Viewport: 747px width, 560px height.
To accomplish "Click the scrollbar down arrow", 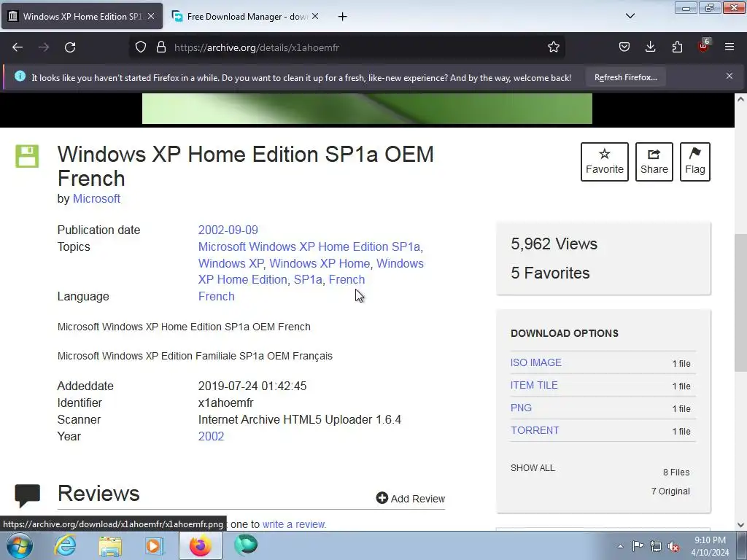I will click(x=740, y=525).
